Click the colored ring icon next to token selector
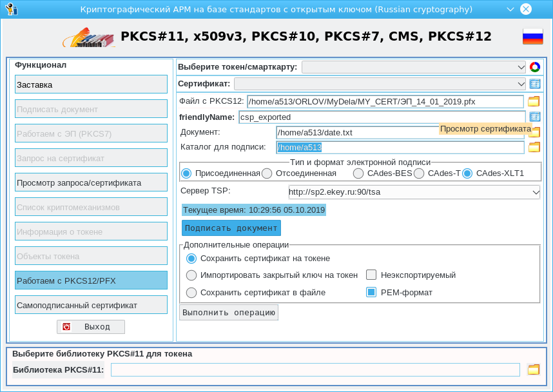Screen dimensions: 553x392 click(534, 67)
